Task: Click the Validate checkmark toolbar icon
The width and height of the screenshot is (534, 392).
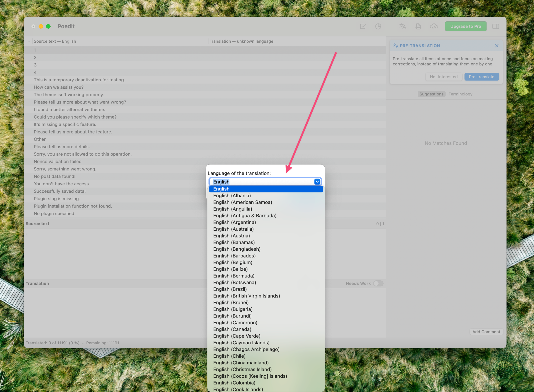Action: point(363,26)
